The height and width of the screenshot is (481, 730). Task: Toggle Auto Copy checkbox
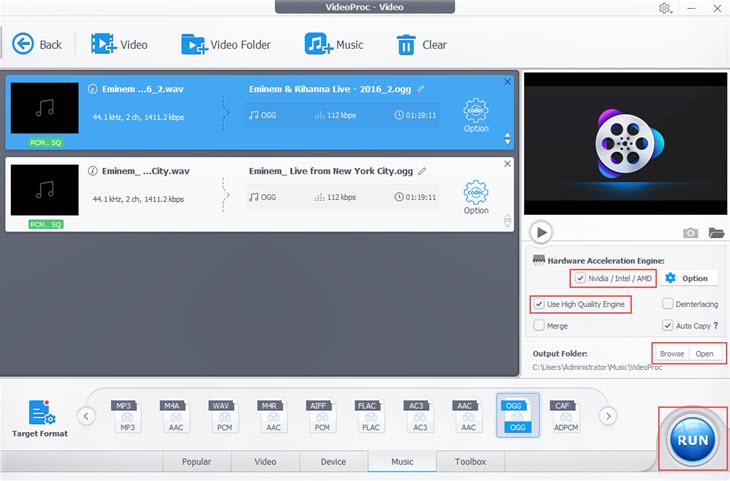[667, 325]
